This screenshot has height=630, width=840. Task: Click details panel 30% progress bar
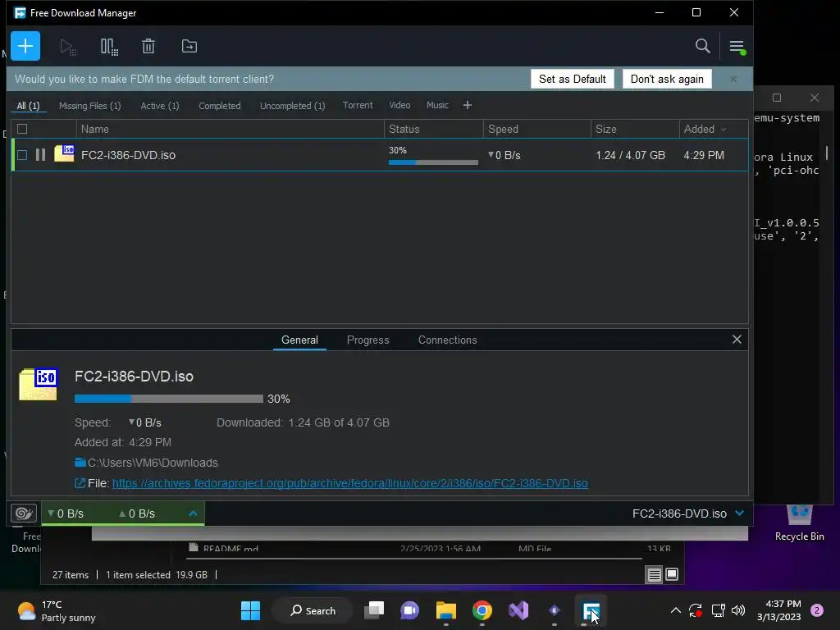coord(169,399)
